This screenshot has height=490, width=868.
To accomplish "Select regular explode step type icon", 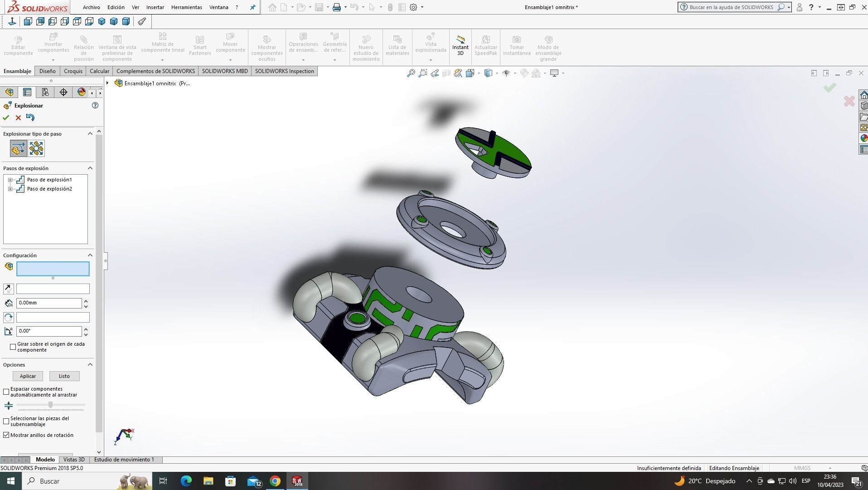I will 19,148.
